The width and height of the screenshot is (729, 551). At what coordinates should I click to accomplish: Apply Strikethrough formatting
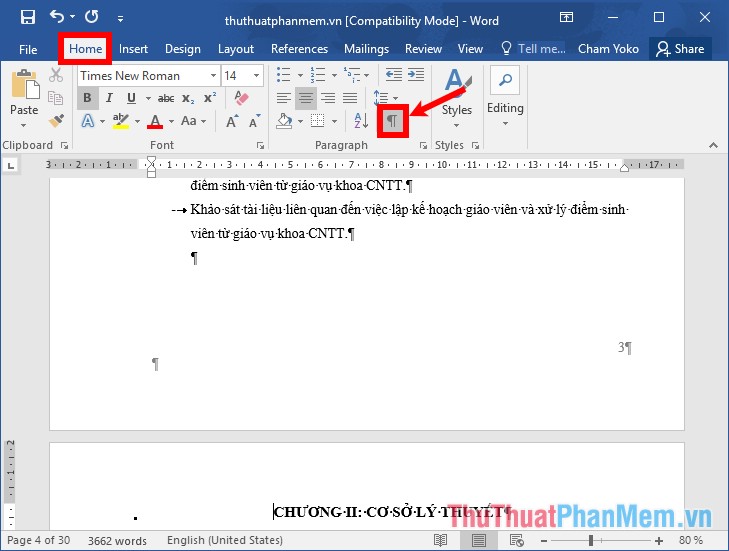click(166, 98)
